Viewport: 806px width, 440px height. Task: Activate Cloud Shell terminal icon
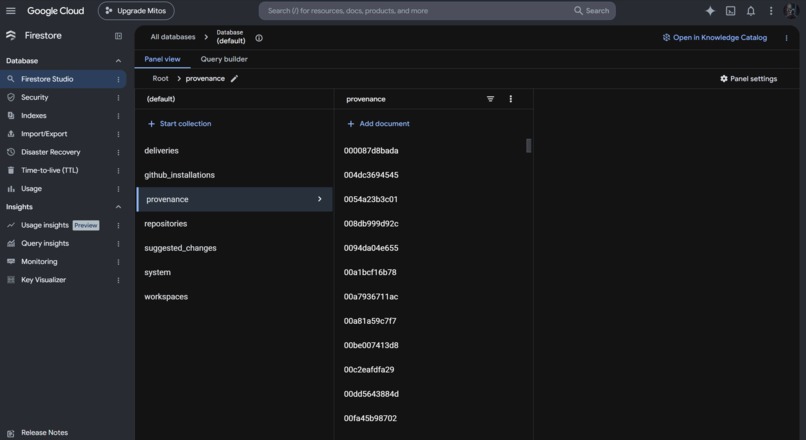(730, 11)
